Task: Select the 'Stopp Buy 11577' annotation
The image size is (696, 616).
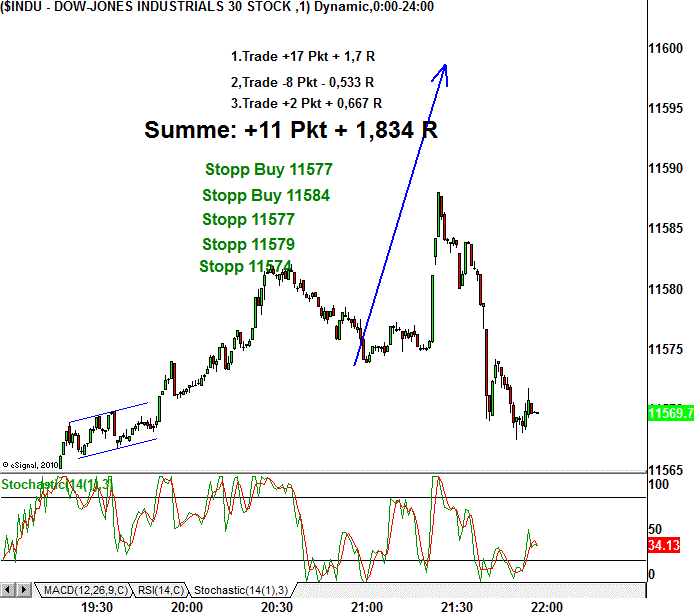Action: [x=268, y=170]
